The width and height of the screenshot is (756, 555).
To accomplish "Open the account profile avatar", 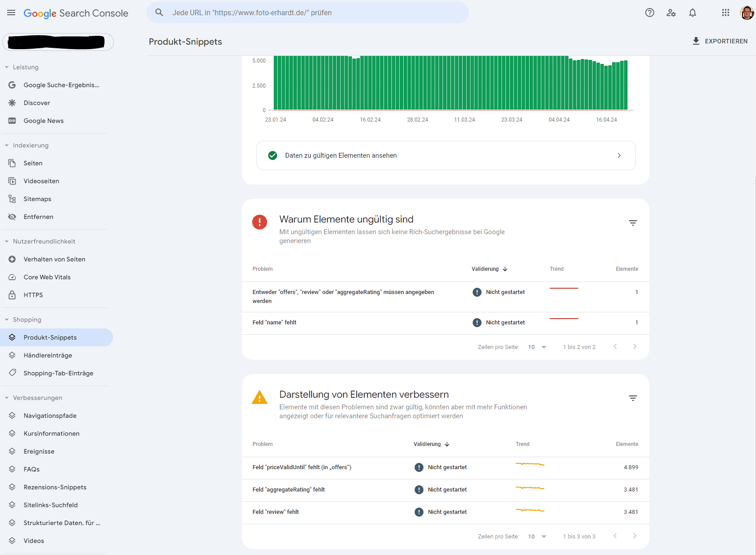I will (x=747, y=13).
